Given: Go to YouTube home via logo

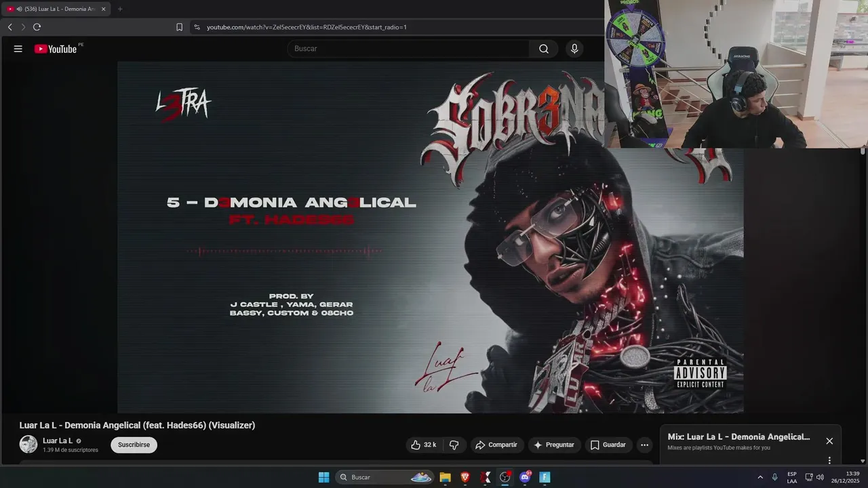Looking at the screenshot, I should click(56, 49).
